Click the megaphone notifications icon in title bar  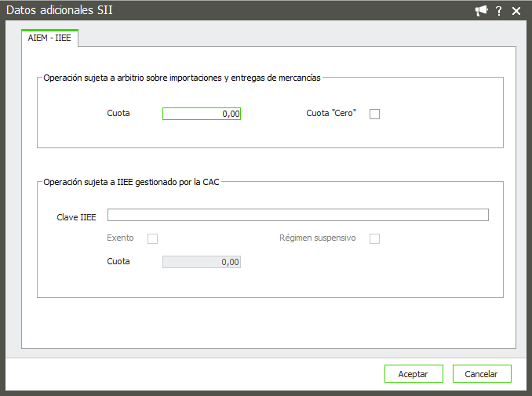[482, 11]
